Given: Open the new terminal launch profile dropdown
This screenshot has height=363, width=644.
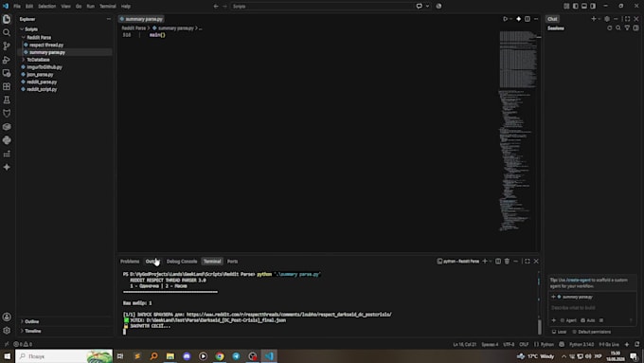Looking at the screenshot, I should click(491, 262).
